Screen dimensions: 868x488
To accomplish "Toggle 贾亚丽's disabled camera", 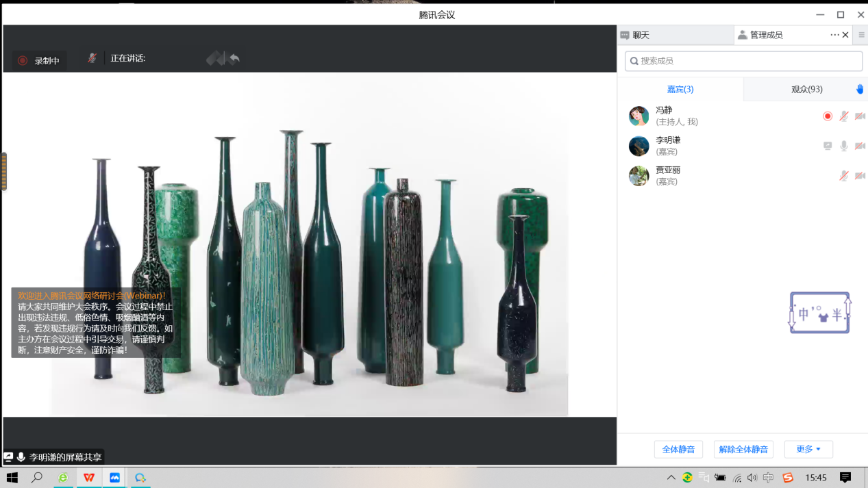I will pyautogui.click(x=860, y=176).
